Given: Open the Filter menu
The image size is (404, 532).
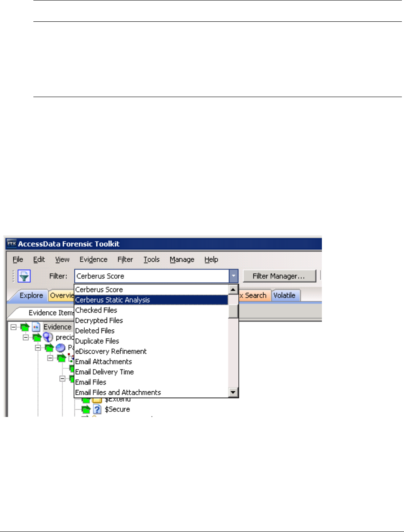Looking at the screenshot, I should tap(125, 260).
